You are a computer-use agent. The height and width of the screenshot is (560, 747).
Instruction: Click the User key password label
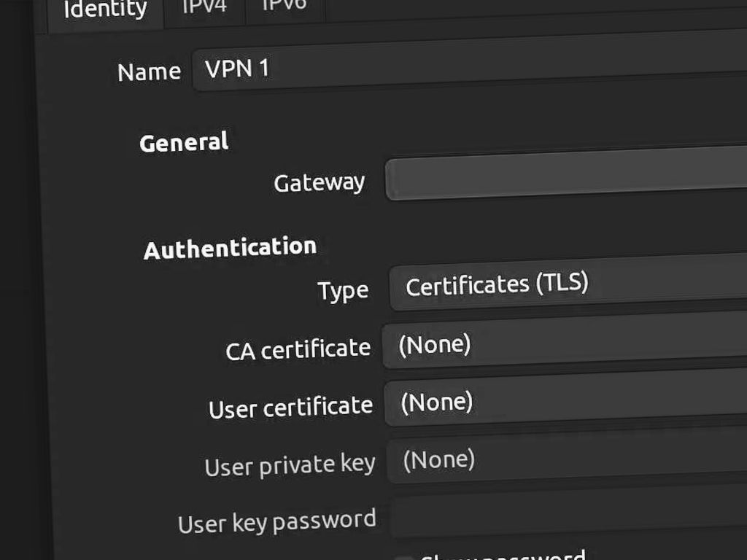[276, 522]
